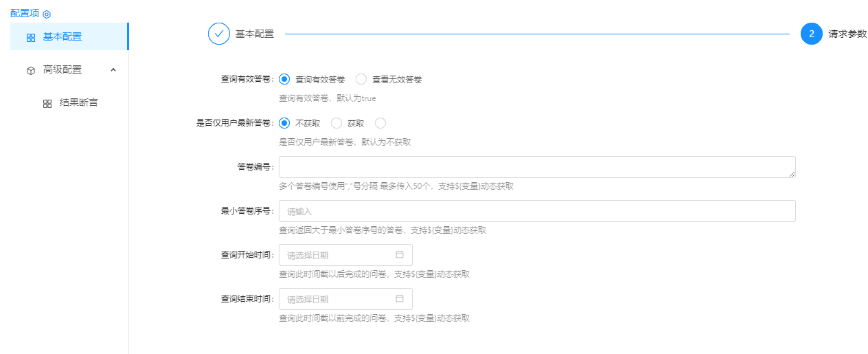Open the 查询开始时间 date picker
This screenshot has height=354, width=868.
(x=340, y=255)
